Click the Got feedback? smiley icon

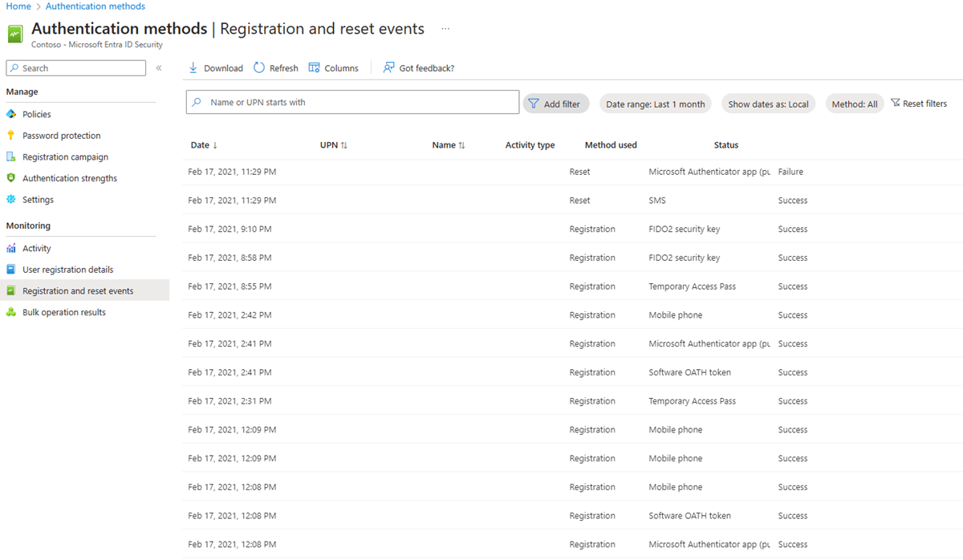[x=388, y=67]
